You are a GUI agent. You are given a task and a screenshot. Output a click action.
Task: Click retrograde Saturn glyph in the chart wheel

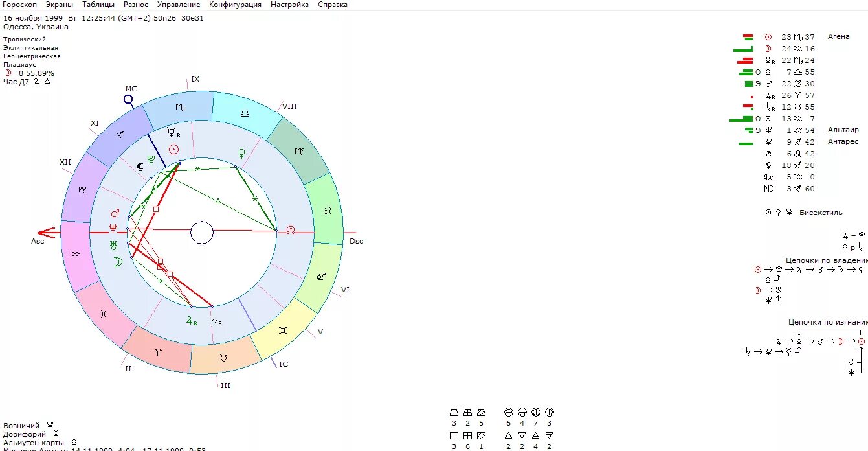pos(216,321)
